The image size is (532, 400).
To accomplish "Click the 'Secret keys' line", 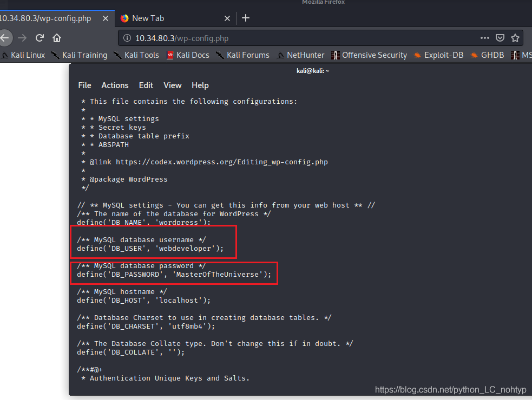I will pos(114,128).
